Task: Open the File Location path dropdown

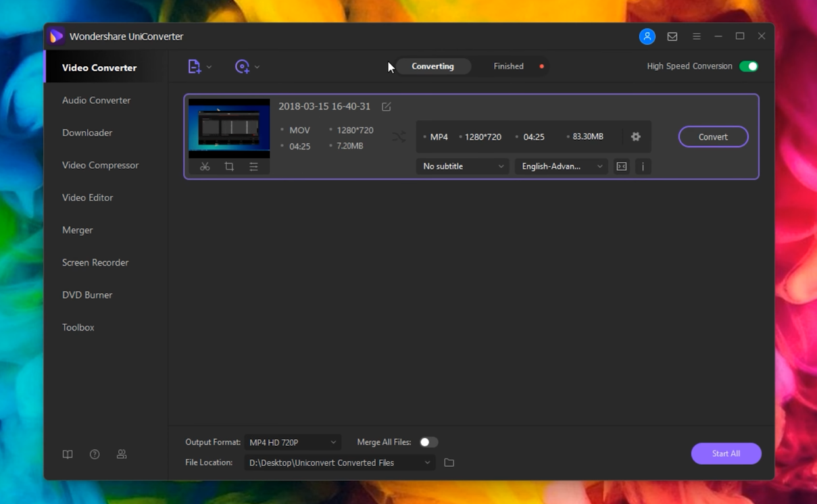Action: click(x=339, y=462)
